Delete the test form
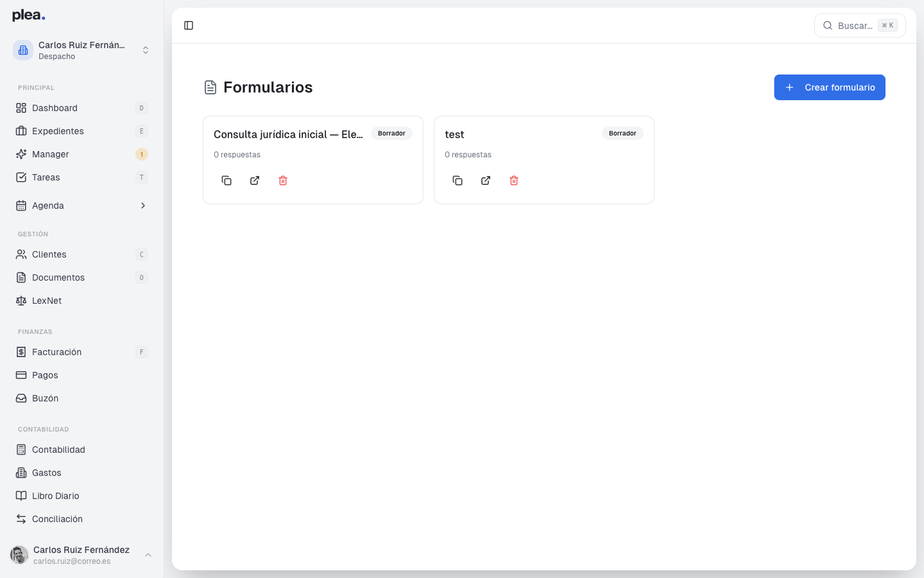Viewport: 924px width, 578px height. coord(514,180)
